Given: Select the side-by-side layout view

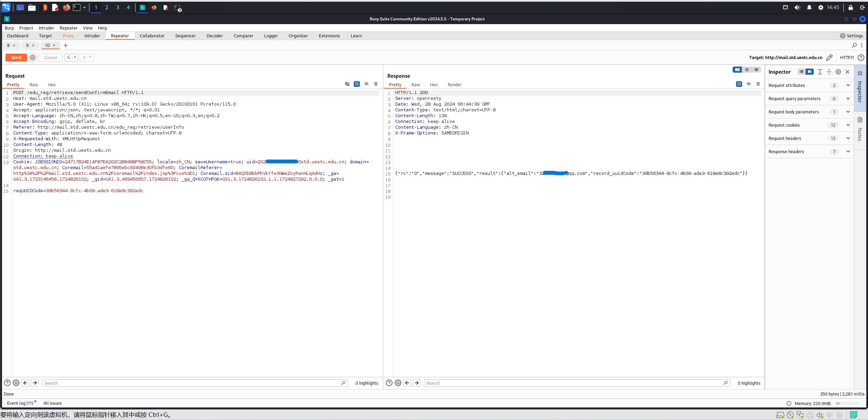Looking at the screenshot, I should point(737,70).
